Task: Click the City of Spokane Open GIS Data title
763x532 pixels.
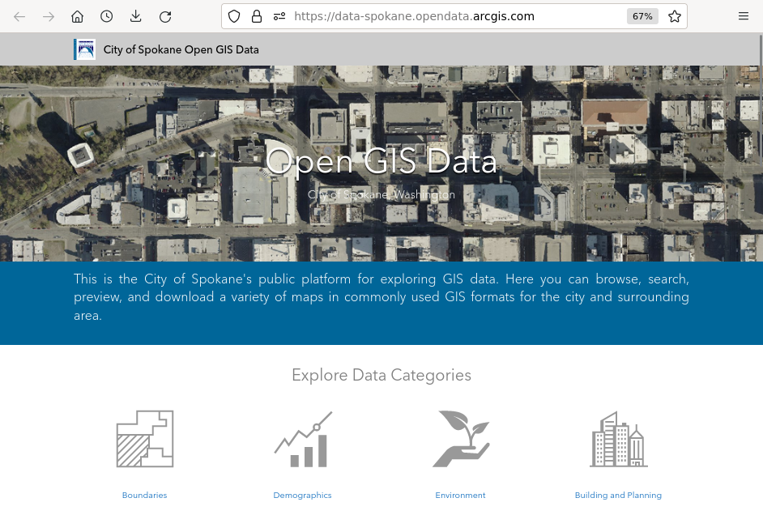Action: point(181,50)
